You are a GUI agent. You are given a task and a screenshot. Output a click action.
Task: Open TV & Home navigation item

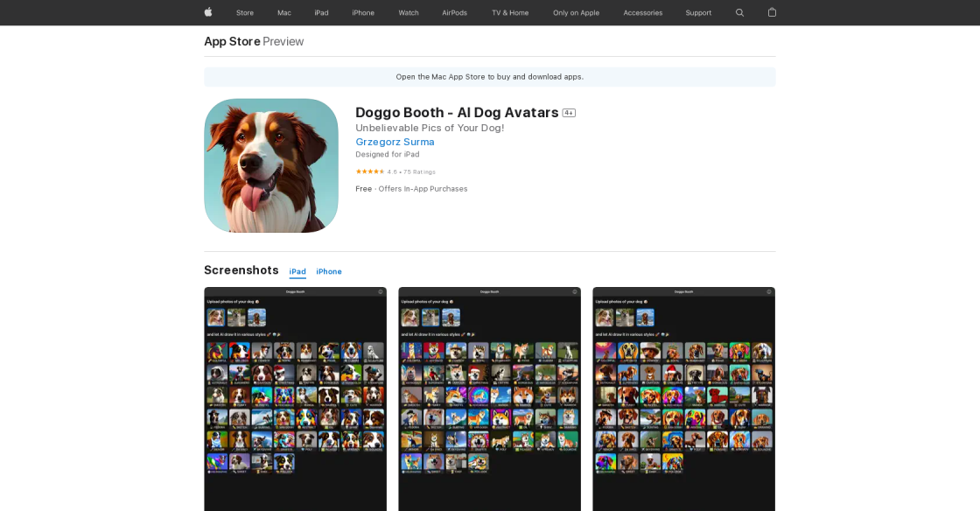(510, 12)
